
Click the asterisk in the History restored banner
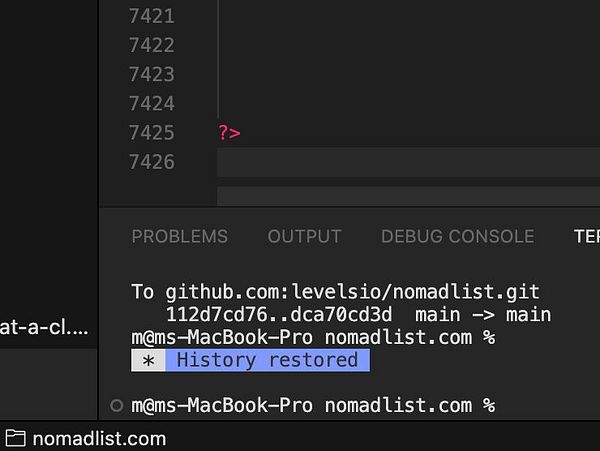click(x=148, y=360)
